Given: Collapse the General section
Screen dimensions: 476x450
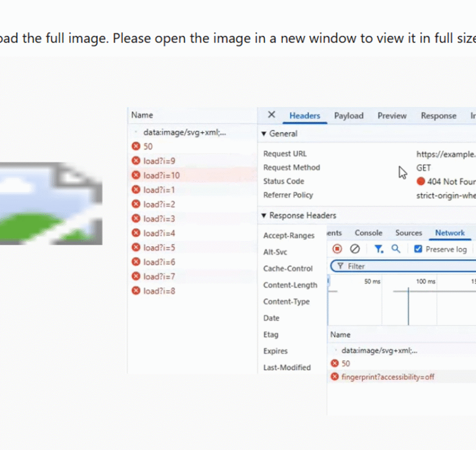Looking at the screenshot, I should click(264, 134).
